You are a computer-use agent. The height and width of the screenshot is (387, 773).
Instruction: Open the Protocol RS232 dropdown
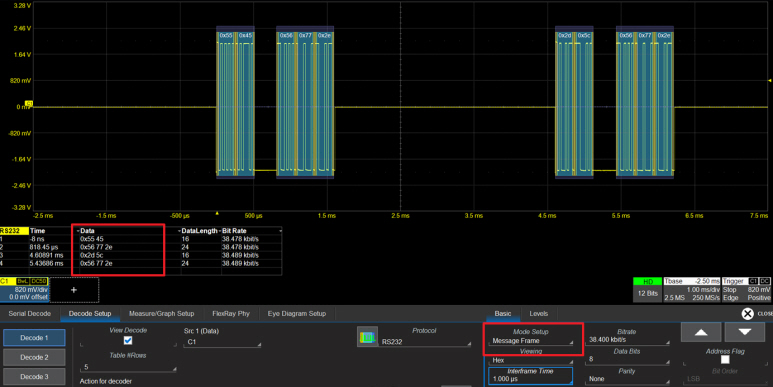[425, 341]
